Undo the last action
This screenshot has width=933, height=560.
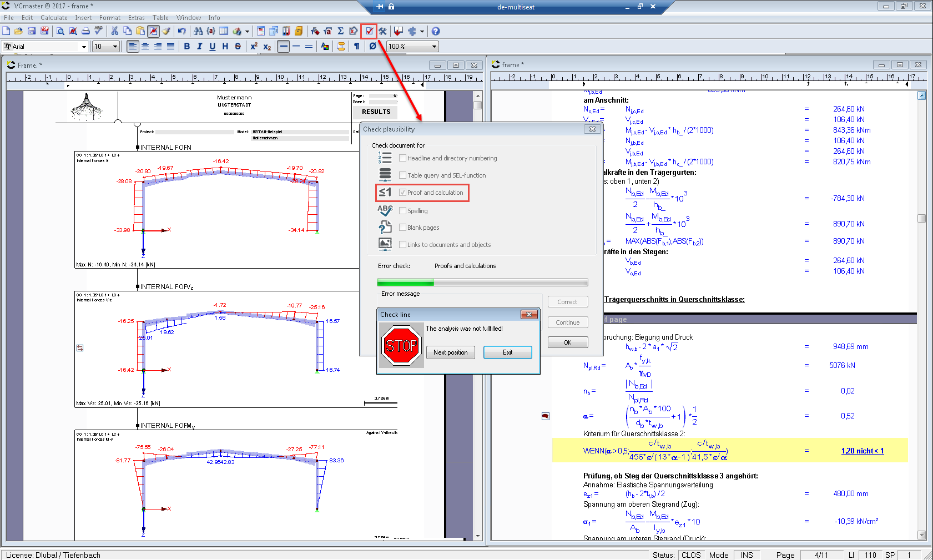tap(181, 31)
